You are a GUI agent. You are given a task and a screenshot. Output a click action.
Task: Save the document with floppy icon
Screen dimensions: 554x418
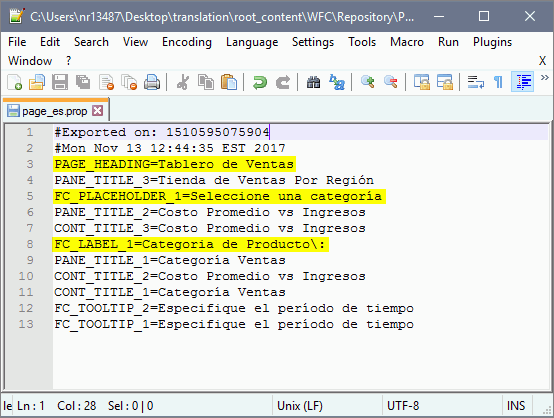click(60, 82)
